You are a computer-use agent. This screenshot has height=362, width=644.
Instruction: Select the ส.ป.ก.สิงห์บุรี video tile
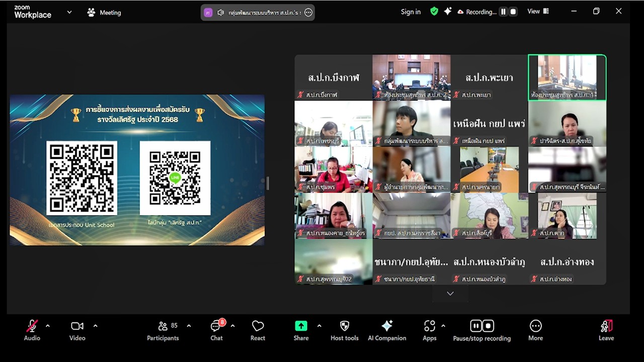pyautogui.click(x=489, y=216)
